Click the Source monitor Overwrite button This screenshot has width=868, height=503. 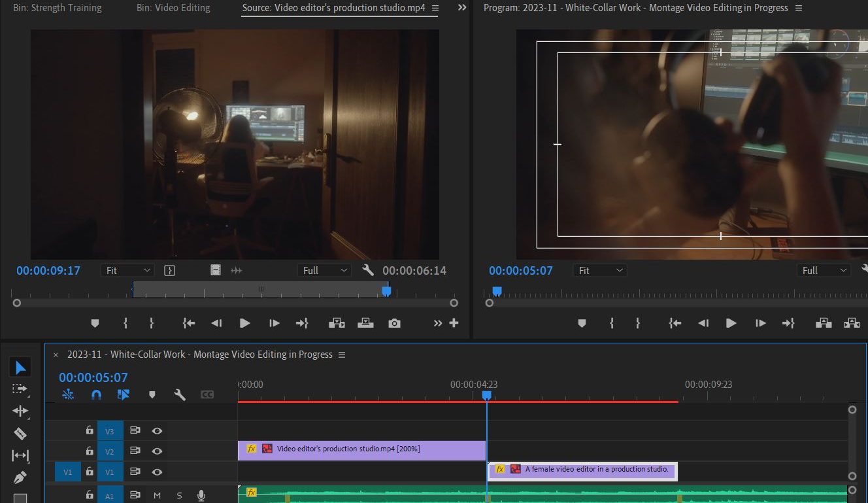pyautogui.click(x=365, y=323)
